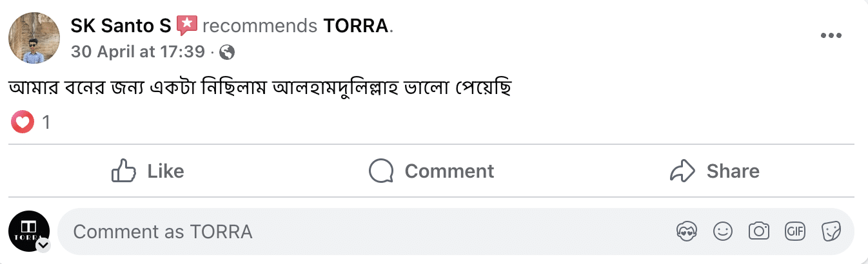
Task: Focus the Comment as TORRA field
Action: [361, 231]
